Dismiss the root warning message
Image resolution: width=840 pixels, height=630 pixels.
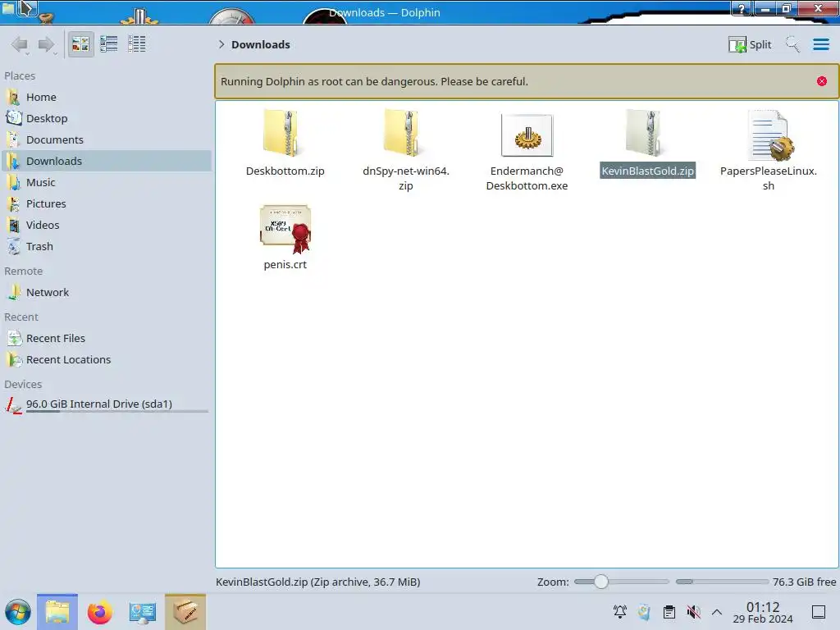tap(822, 81)
